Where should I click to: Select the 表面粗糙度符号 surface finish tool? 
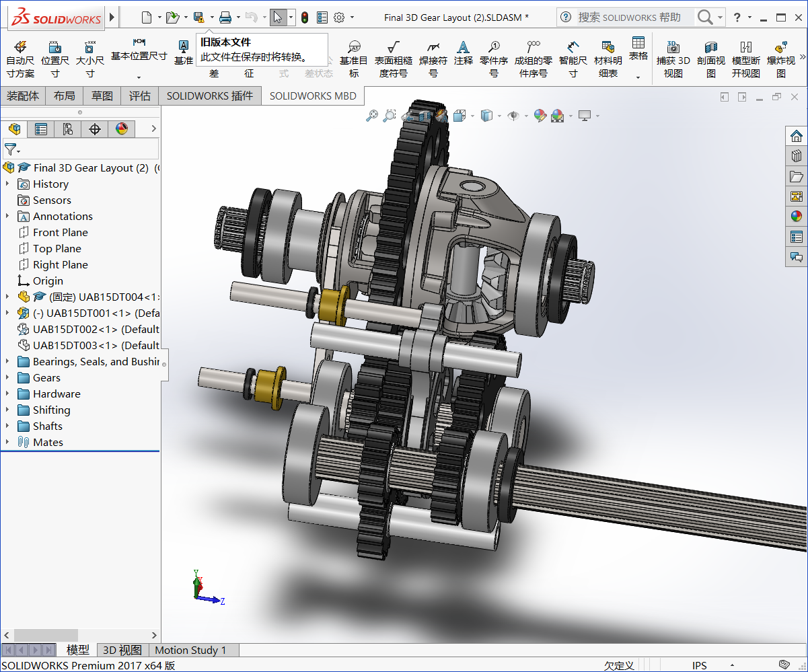coord(394,59)
